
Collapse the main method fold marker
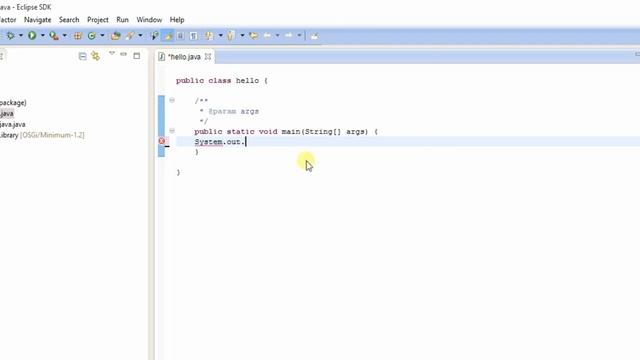[x=172, y=131]
